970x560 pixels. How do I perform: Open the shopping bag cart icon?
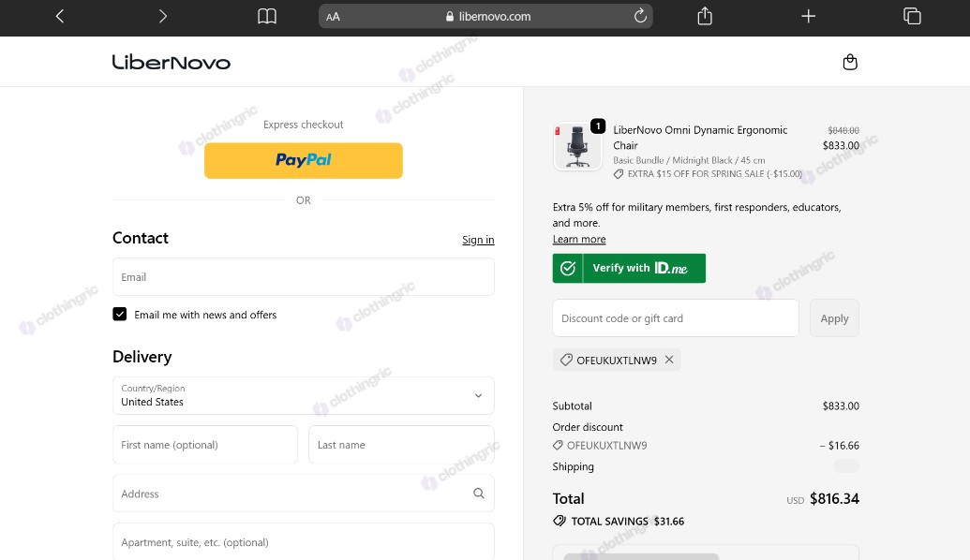click(850, 62)
